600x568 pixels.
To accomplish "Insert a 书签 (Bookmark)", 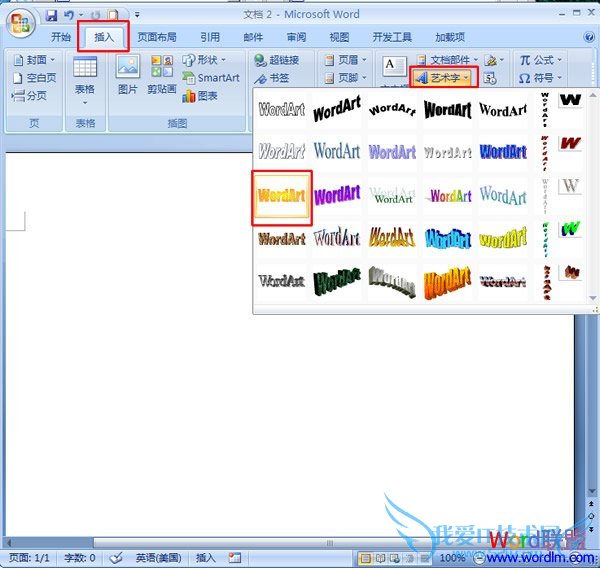I will (x=276, y=78).
